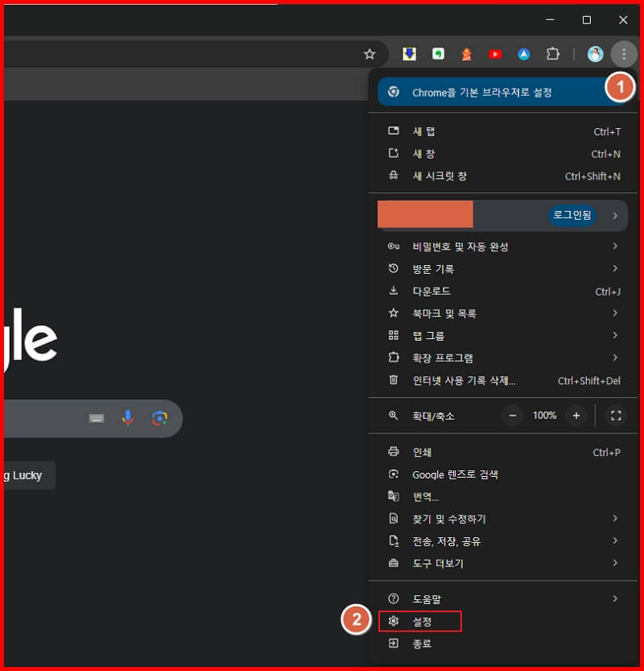Image resolution: width=644 pixels, height=671 pixels.
Task: Search by image with the Google Lens camera icon
Action: pyautogui.click(x=159, y=418)
